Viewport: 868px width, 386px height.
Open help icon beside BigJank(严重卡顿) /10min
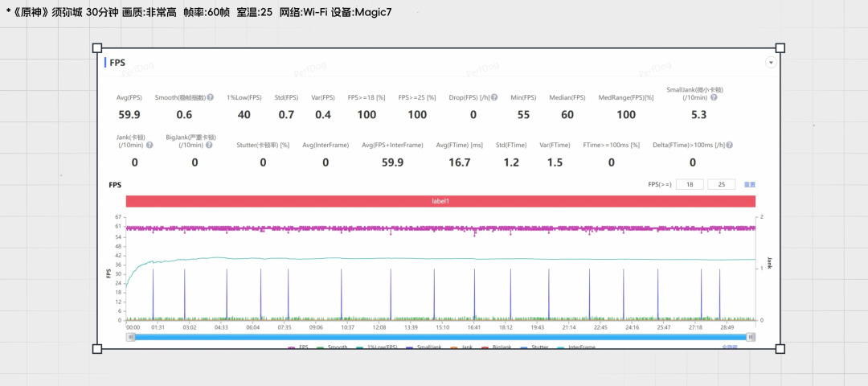point(209,145)
